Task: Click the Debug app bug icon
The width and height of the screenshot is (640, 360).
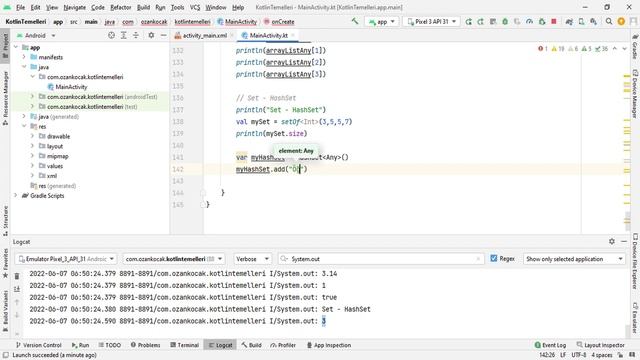Action: click(x=505, y=22)
